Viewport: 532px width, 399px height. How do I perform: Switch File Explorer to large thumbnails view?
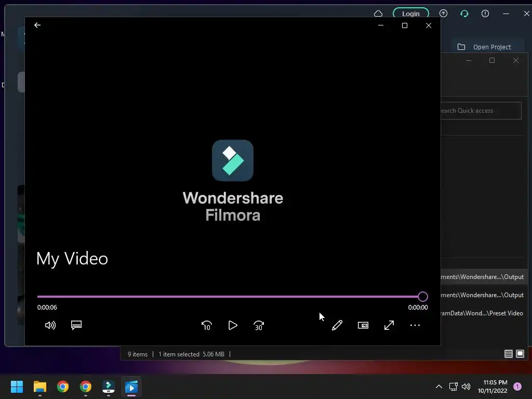point(520,354)
